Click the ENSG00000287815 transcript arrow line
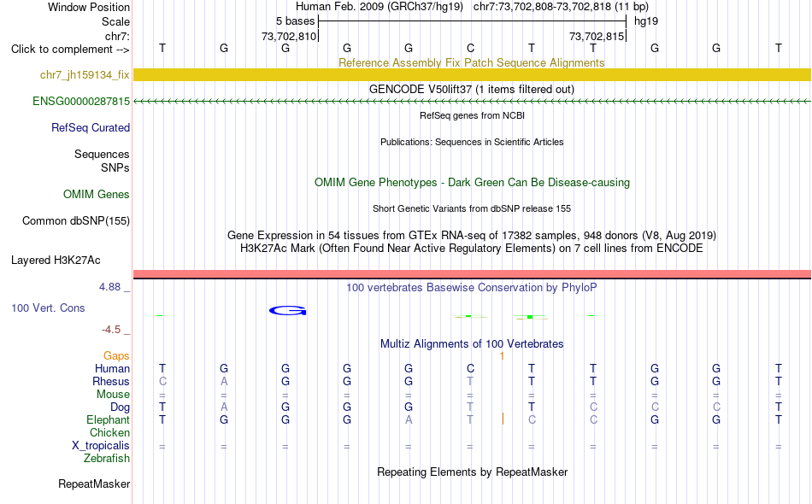The image size is (812, 504). [472, 101]
